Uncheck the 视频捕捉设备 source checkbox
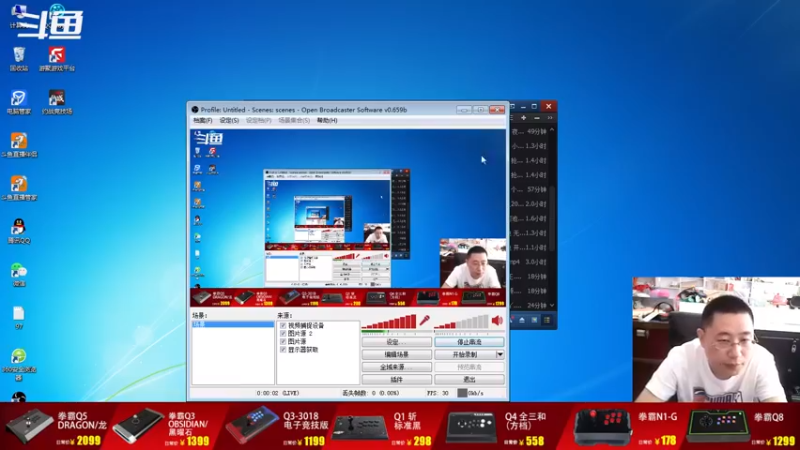The image size is (800, 450). [283, 326]
